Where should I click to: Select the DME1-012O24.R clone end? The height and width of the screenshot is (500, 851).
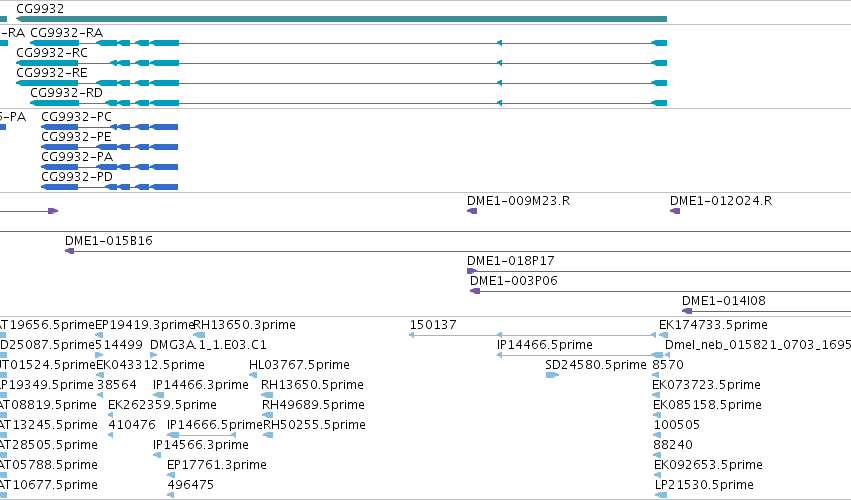675,211
